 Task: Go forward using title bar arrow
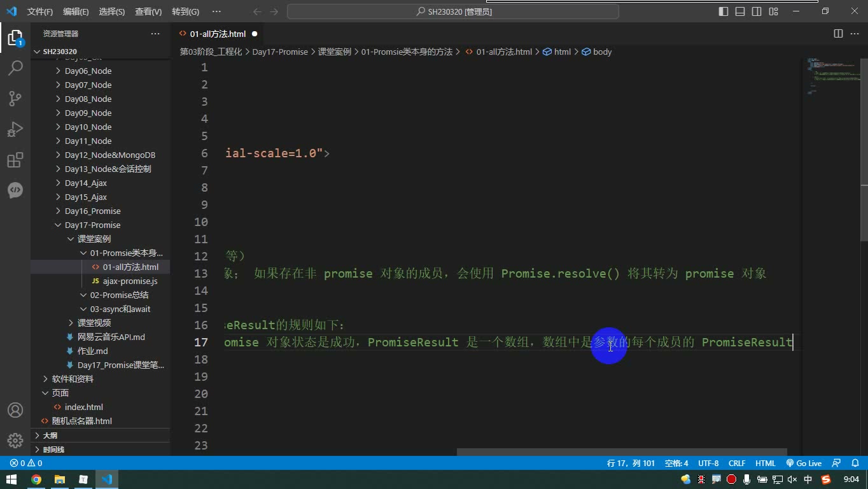pyautogui.click(x=274, y=11)
